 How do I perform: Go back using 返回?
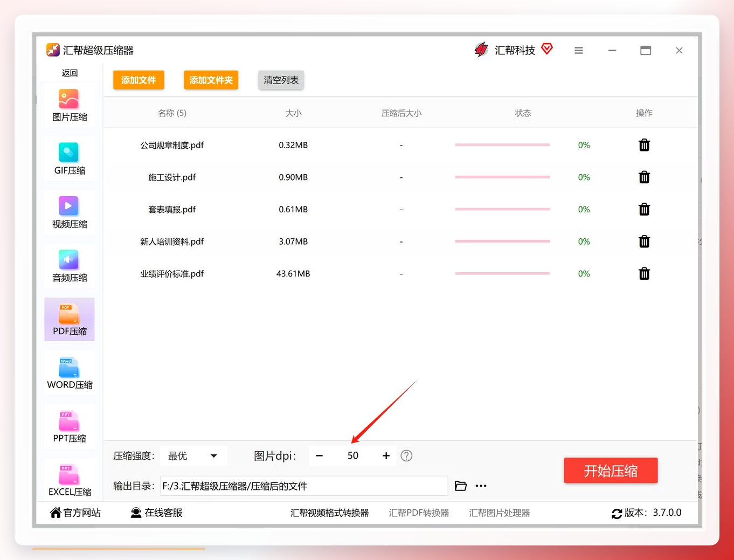(x=70, y=73)
